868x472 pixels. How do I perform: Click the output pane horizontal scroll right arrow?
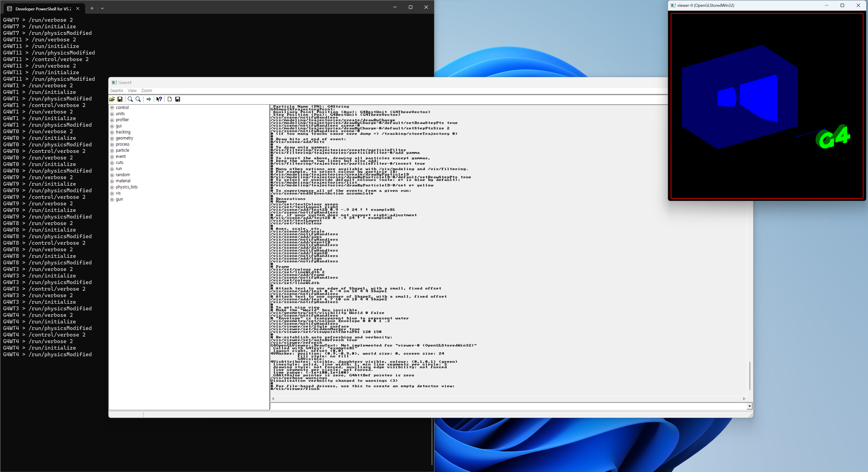pos(744,399)
